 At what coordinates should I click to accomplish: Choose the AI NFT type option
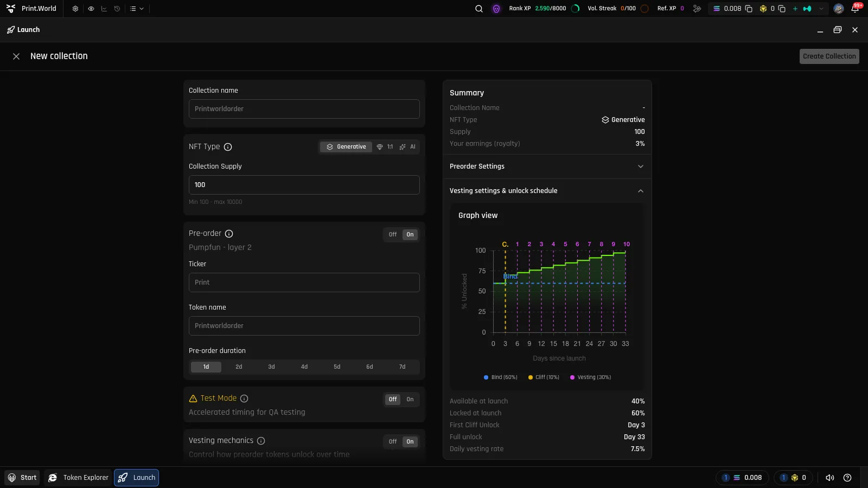(407, 147)
